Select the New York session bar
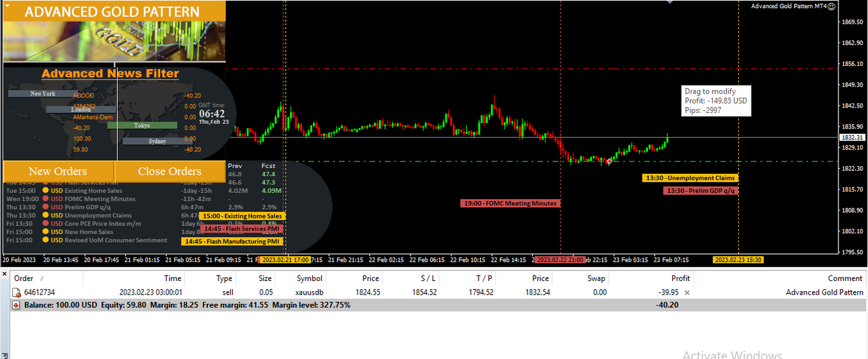The height and width of the screenshot is (359, 868). pyautogui.click(x=43, y=93)
